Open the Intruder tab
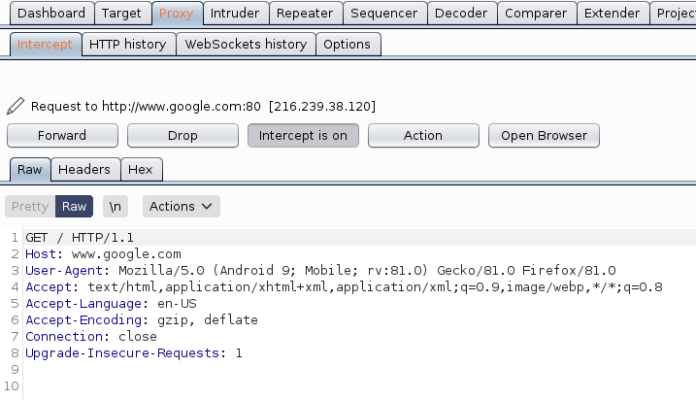The height and width of the screenshot is (400, 696). 235,13
